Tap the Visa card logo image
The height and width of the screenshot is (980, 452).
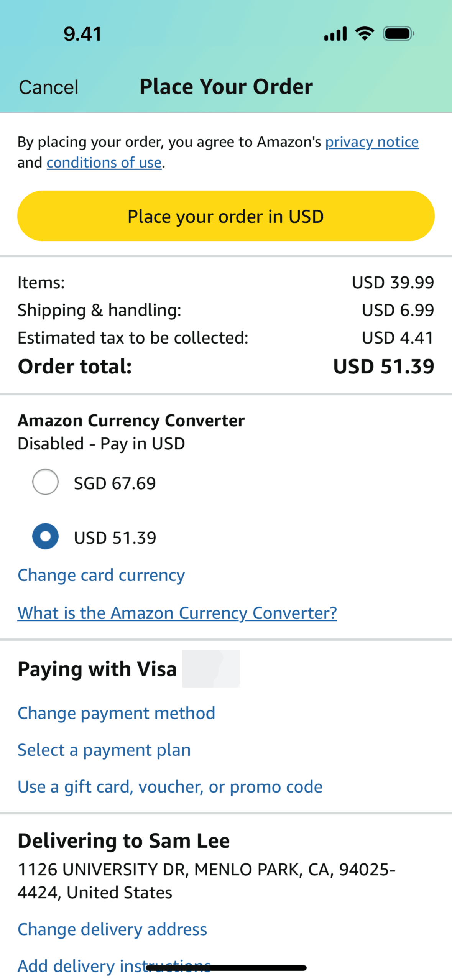tap(211, 669)
